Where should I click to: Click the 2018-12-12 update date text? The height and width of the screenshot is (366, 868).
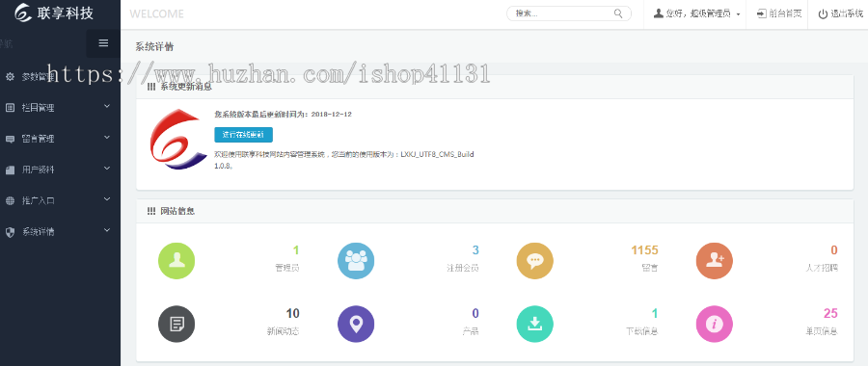[331, 115]
